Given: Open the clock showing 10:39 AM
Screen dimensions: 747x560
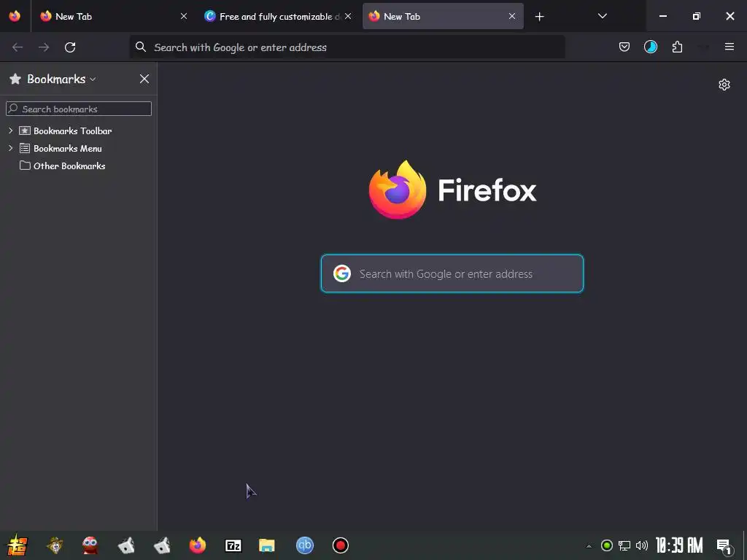Looking at the screenshot, I should pyautogui.click(x=679, y=545).
